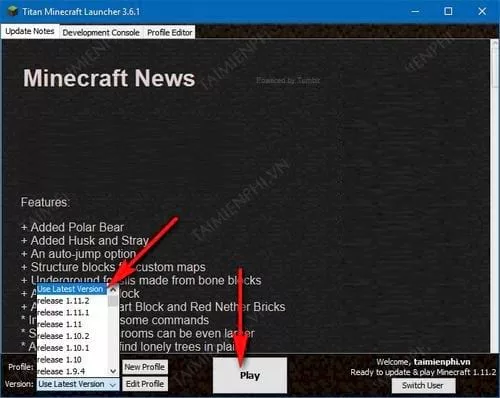Close the Titan Minecraft Launcher window
The width and height of the screenshot is (500, 398).
[482, 11]
